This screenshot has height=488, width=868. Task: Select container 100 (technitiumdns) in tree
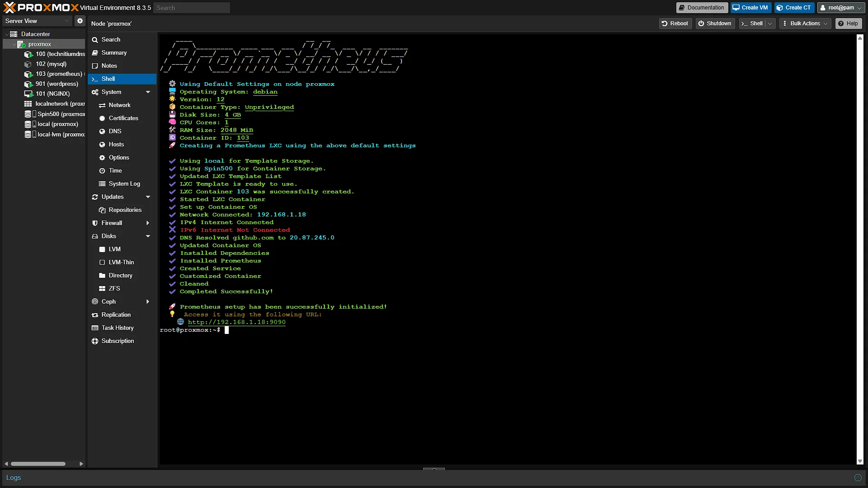pyautogui.click(x=54, y=54)
